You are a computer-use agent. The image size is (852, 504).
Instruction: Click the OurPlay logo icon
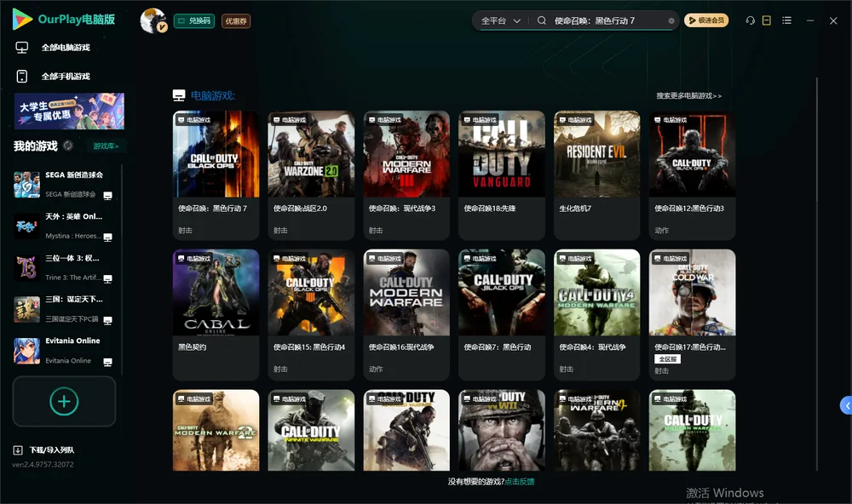22,20
